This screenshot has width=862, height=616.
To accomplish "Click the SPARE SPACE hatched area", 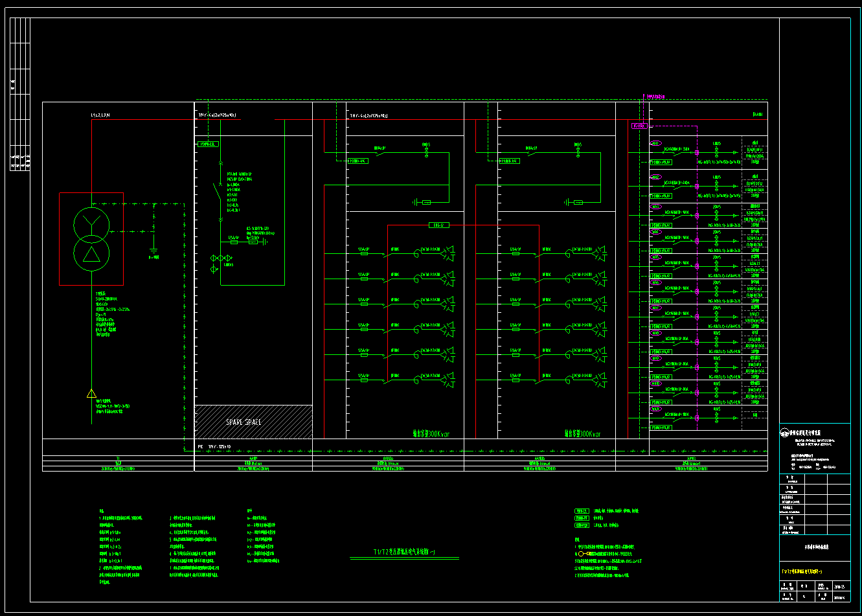I will pos(253,422).
